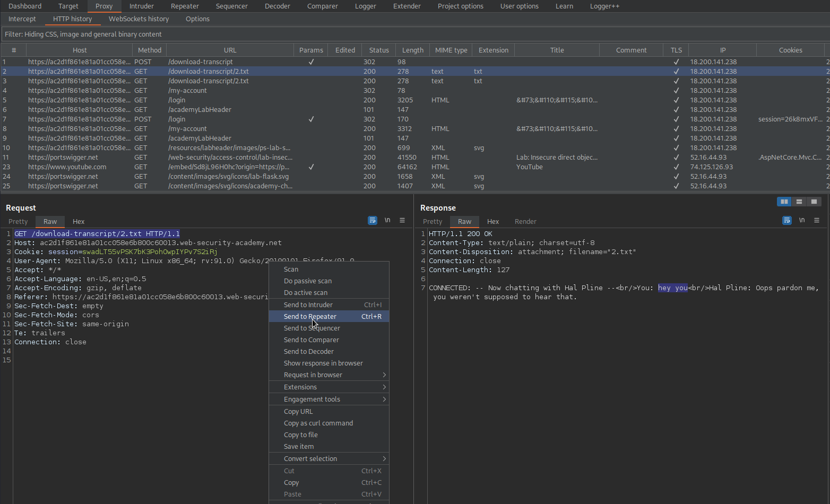Switch to the Comparer tab
The width and height of the screenshot is (830, 504).
point(323,6)
